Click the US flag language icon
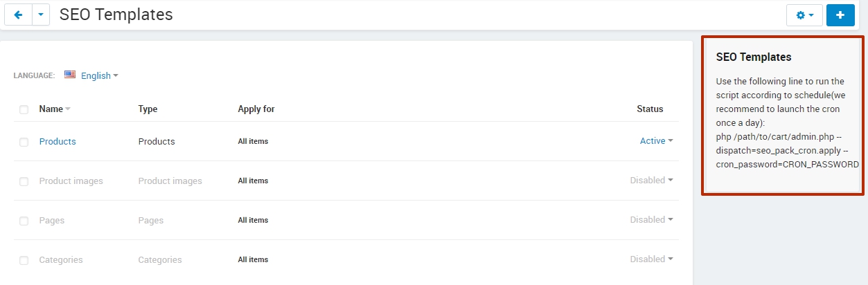 pos(70,75)
